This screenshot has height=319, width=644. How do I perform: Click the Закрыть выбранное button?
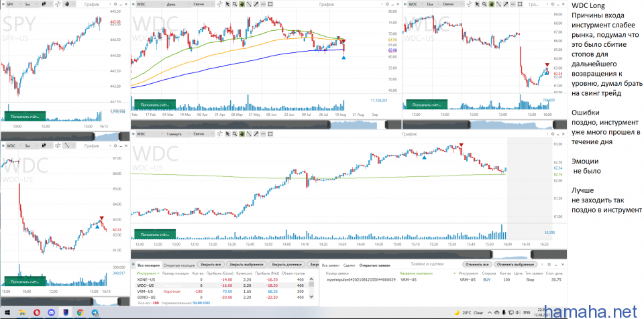pyautogui.click(x=246, y=265)
